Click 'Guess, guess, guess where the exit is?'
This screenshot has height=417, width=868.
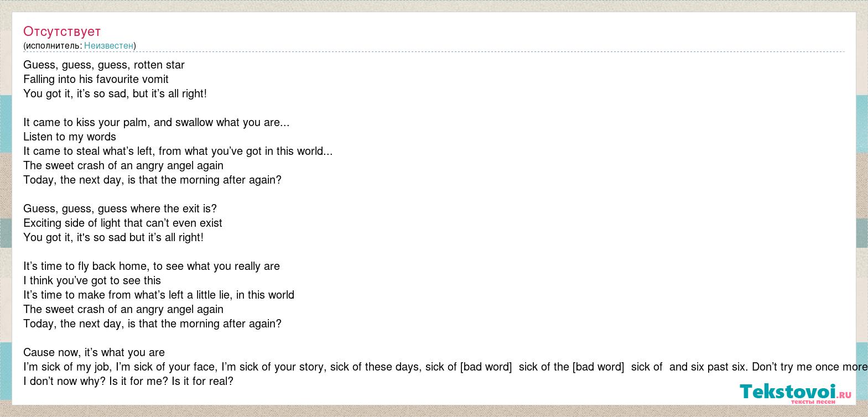(120, 209)
